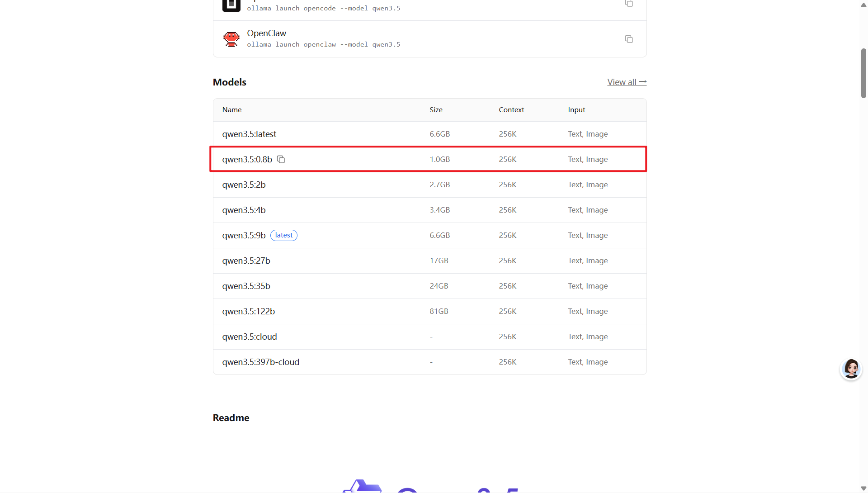Screen dimensions: 868x493
Task: Copy the opencode launch command
Action: tap(629, 3)
